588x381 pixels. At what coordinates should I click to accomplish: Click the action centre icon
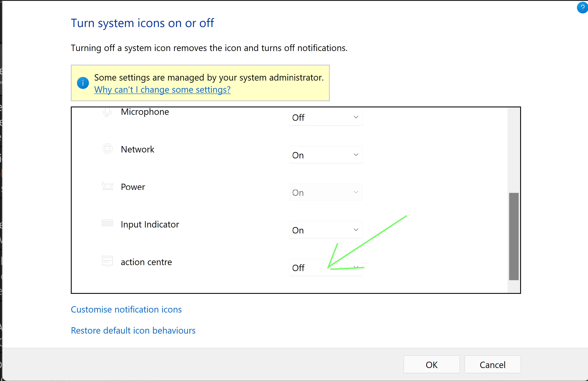(x=107, y=261)
